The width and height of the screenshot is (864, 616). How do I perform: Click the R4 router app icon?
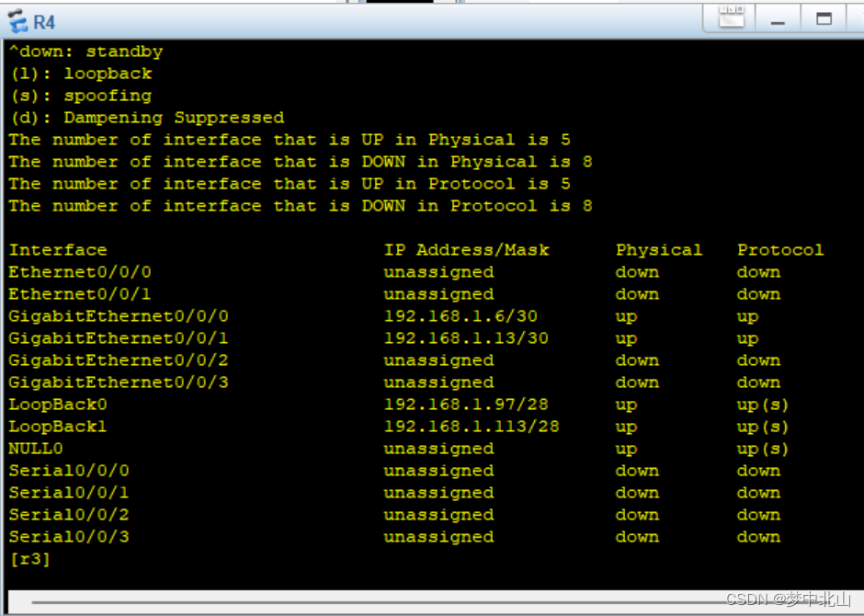click(x=17, y=21)
